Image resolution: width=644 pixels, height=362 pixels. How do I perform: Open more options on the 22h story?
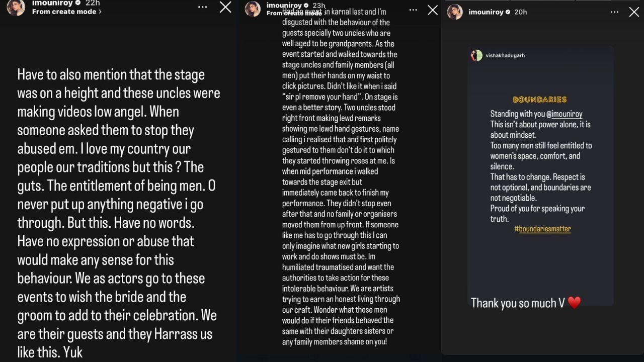pos(202,7)
